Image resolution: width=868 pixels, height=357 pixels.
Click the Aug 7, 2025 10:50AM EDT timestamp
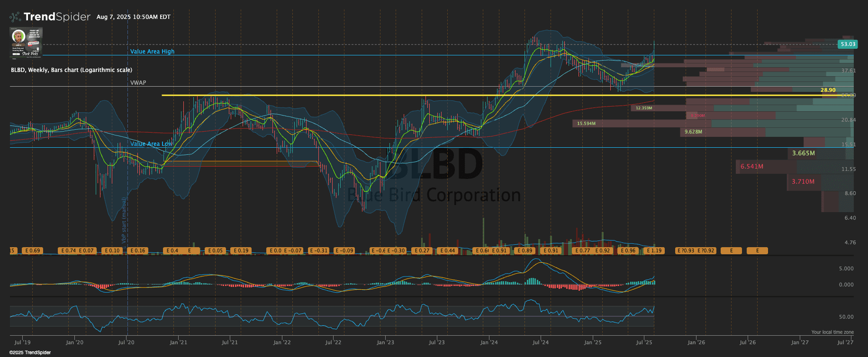(x=134, y=17)
